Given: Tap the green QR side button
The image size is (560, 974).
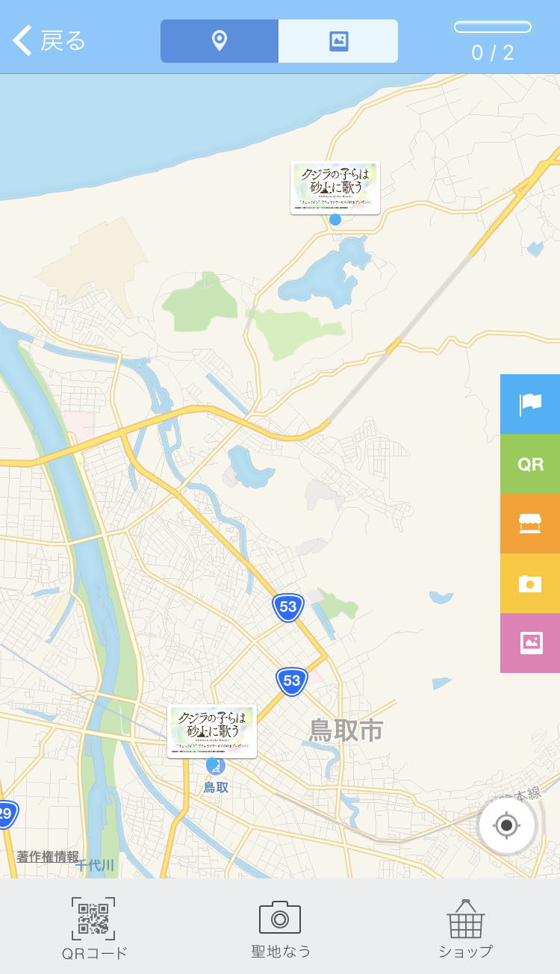Looking at the screenshot, I should tap(530, 464).
